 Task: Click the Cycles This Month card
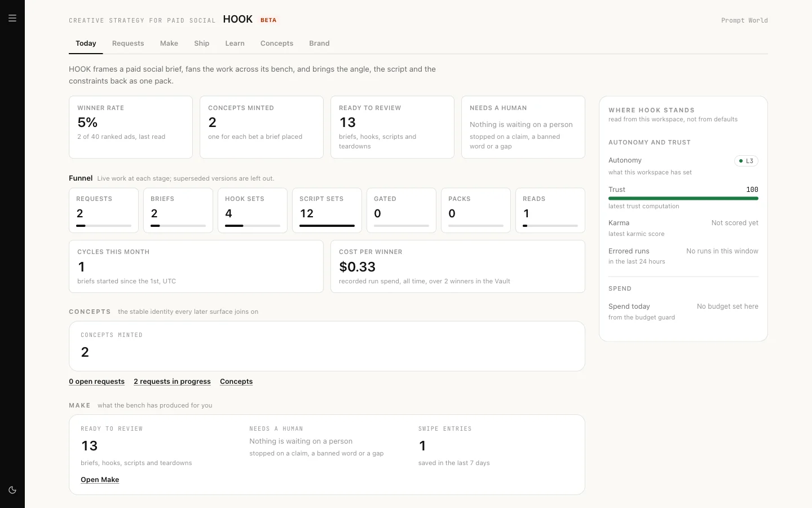tap(196, 266)
